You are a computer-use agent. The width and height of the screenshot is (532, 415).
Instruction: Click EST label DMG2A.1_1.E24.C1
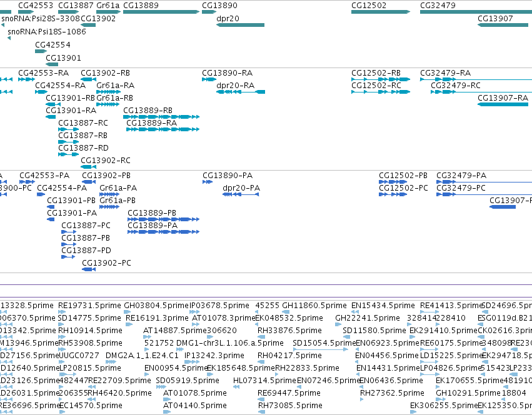[142, 355]
